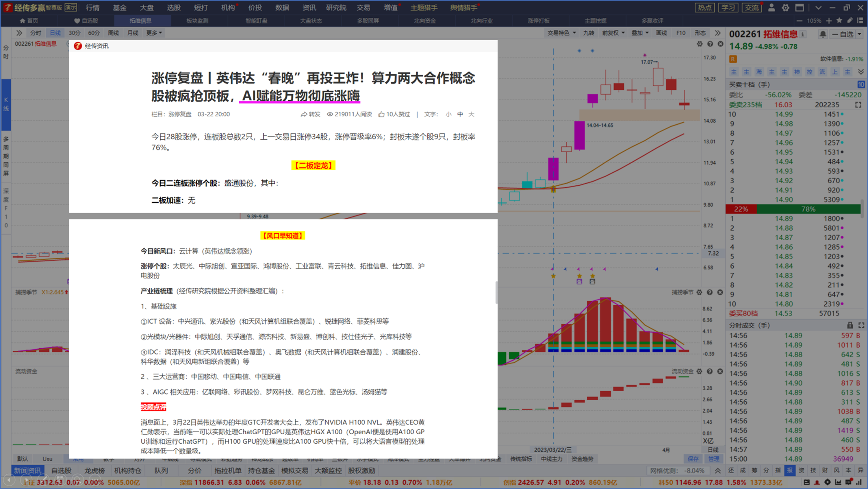Toggle the 神 indicator tag button

[797, 72]
